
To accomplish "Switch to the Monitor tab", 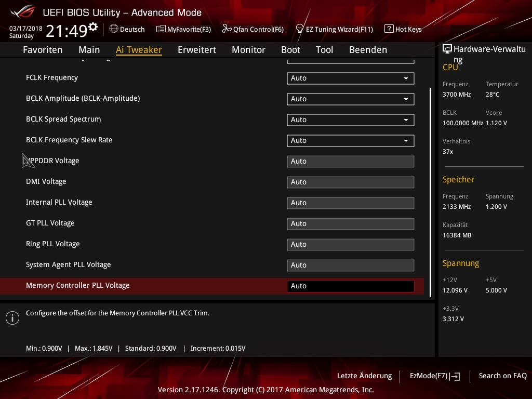I will point(249,49).
